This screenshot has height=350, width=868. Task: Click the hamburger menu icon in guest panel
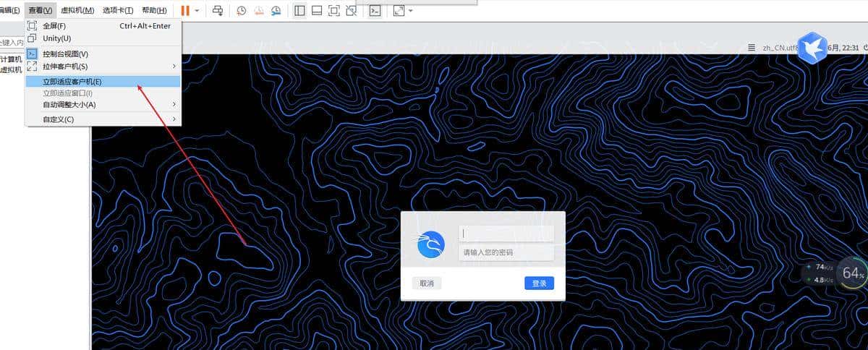pos(752,48)
